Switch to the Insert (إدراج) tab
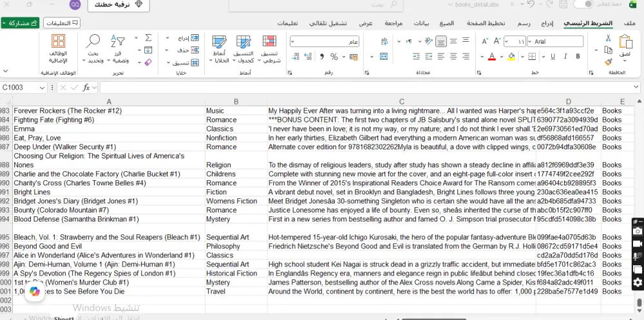The image size is (644, 320). point(547,23)
